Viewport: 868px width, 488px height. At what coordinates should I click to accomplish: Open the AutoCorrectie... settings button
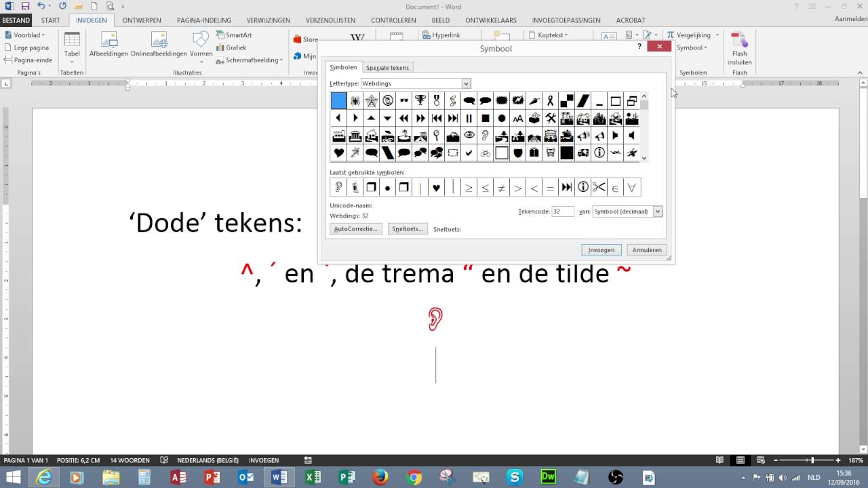[x=356, y=229]
